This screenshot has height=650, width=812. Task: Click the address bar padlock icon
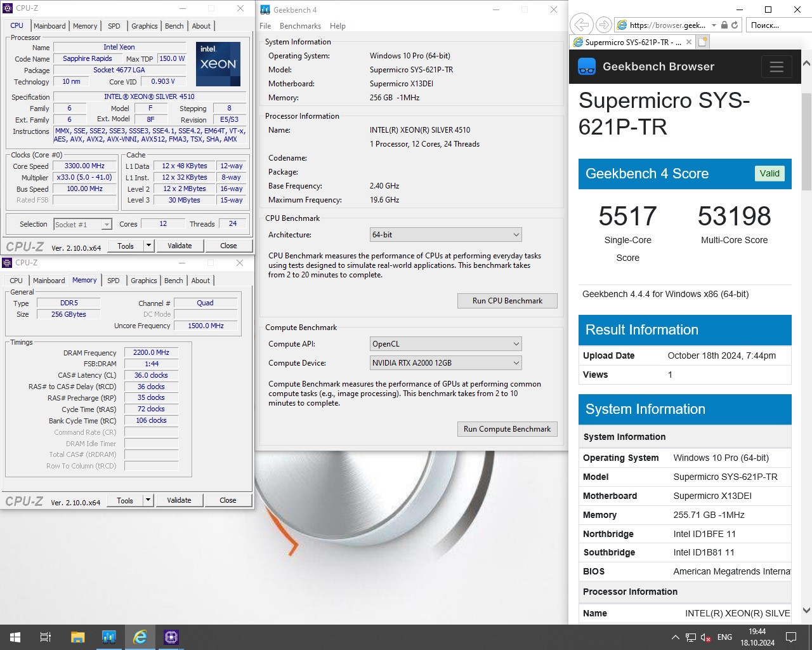tap(724, 25)
